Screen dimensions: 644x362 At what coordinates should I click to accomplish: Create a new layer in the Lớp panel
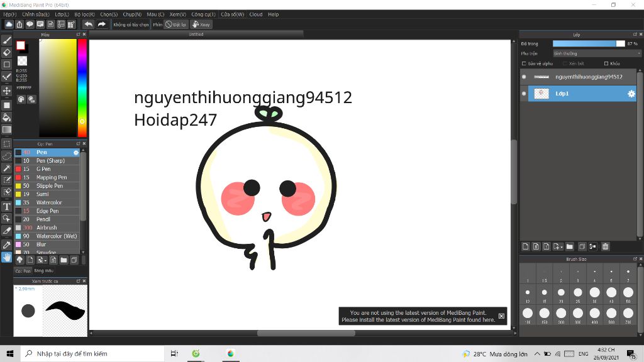(525, 246)
